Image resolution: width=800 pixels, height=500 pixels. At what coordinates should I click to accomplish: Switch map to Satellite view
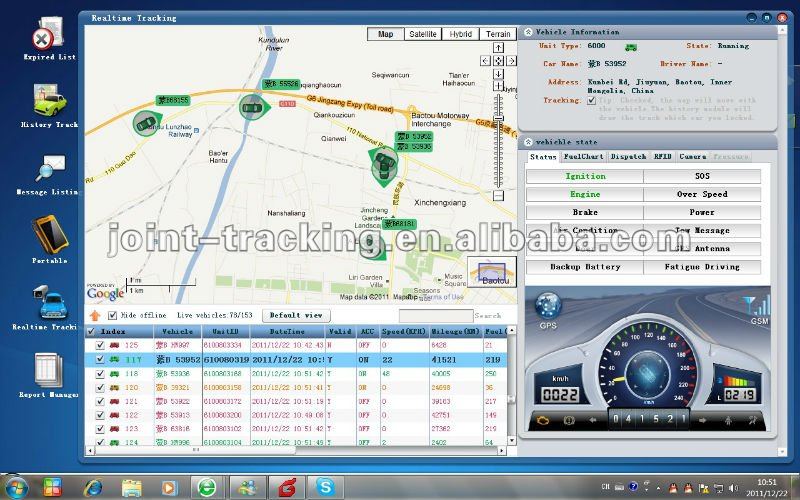pyautogui.click(x=423, y=34)
